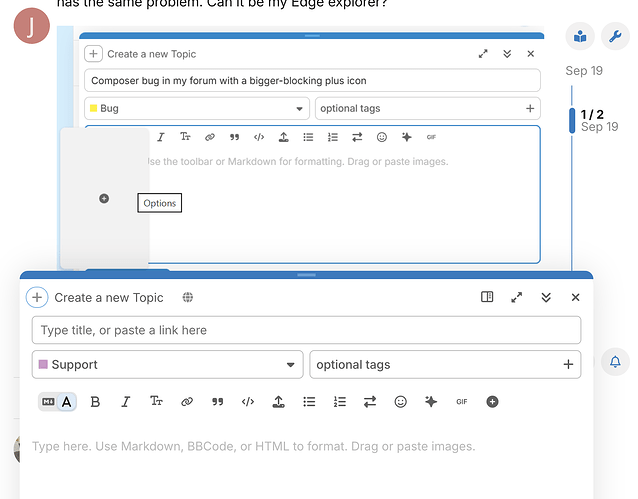Screen dimensions: 638x499
Task: Focus the title field Type title, or paste a link here
Action: point(306,330)
